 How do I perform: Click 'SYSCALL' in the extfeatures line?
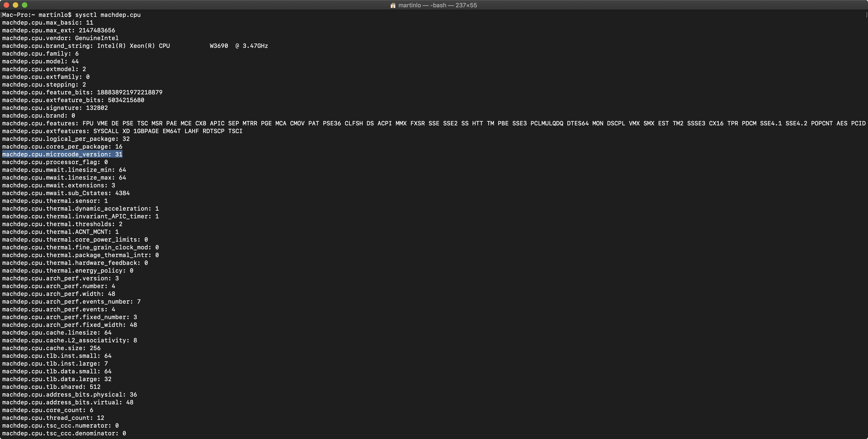[x=106, y=131]
